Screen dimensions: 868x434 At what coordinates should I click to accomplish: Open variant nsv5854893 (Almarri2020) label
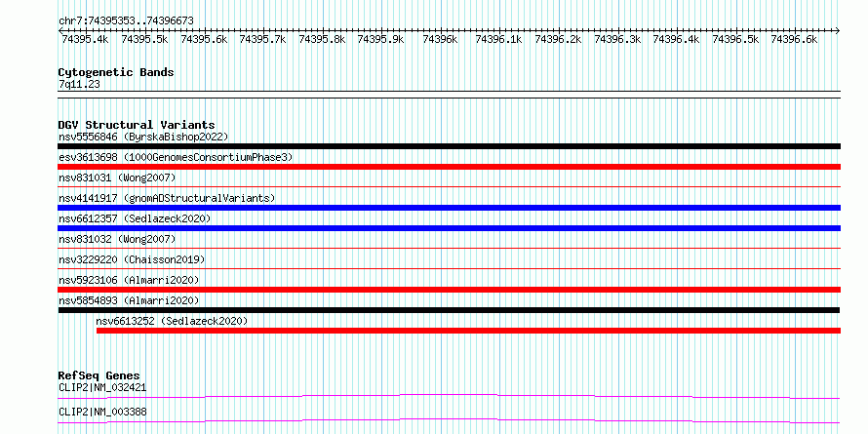129,300
